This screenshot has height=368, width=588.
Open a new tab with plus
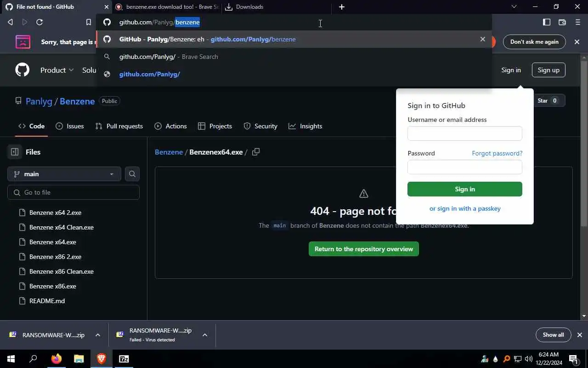click(x=342, y=7)
